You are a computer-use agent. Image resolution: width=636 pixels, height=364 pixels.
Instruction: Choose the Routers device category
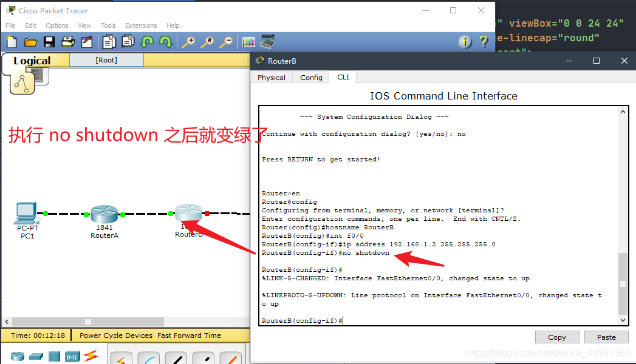[x=18, y=356]
